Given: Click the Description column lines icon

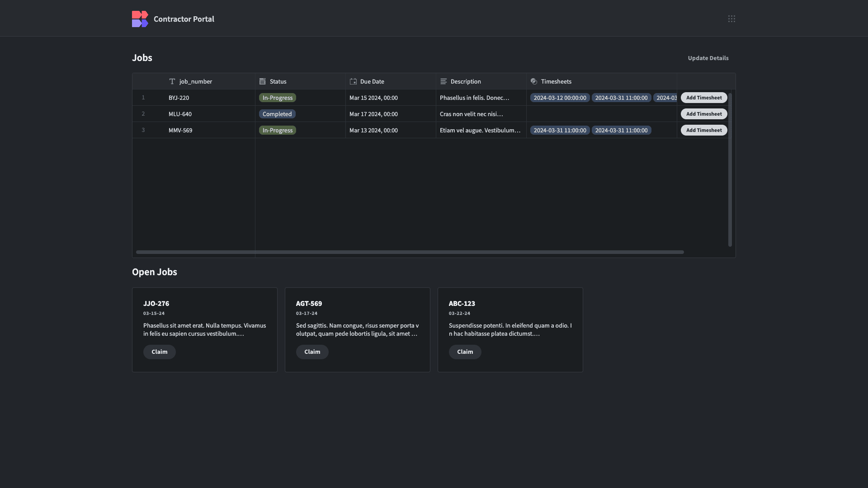Looking at the screenshot, I should point(443,81).
